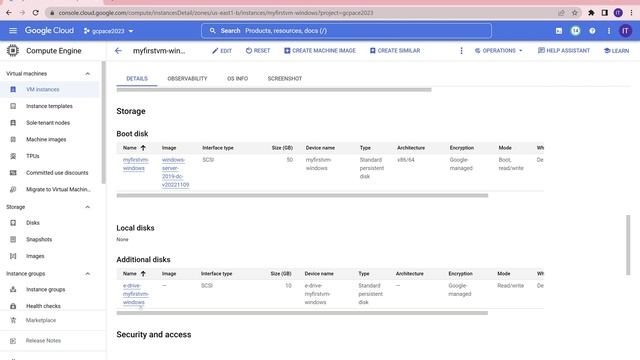Collapse the Storage sidebar section
The height and width of the screenshot is (360, 640).
pos(87,207)
